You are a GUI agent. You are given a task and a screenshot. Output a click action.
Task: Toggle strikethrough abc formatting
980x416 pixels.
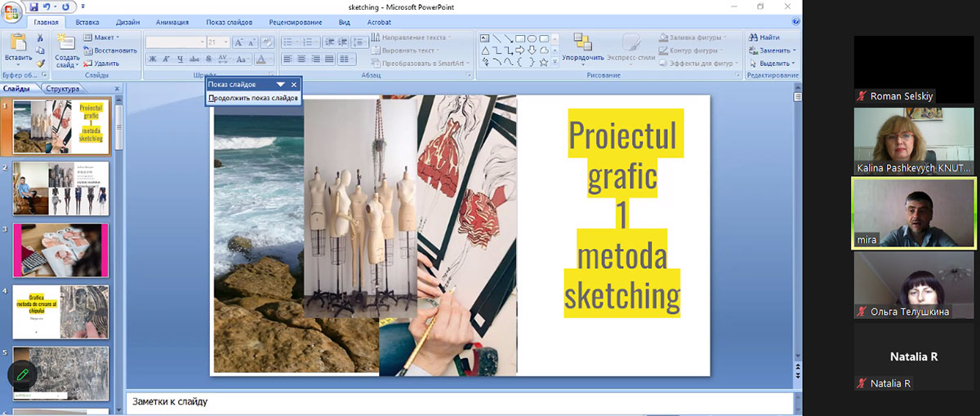click(194, 59)
